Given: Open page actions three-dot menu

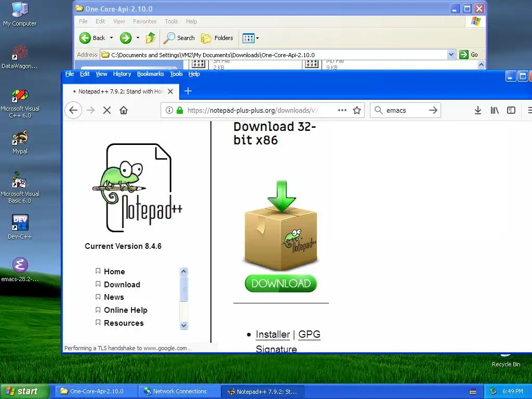Looking at the screenshot, I should point(342,110).
